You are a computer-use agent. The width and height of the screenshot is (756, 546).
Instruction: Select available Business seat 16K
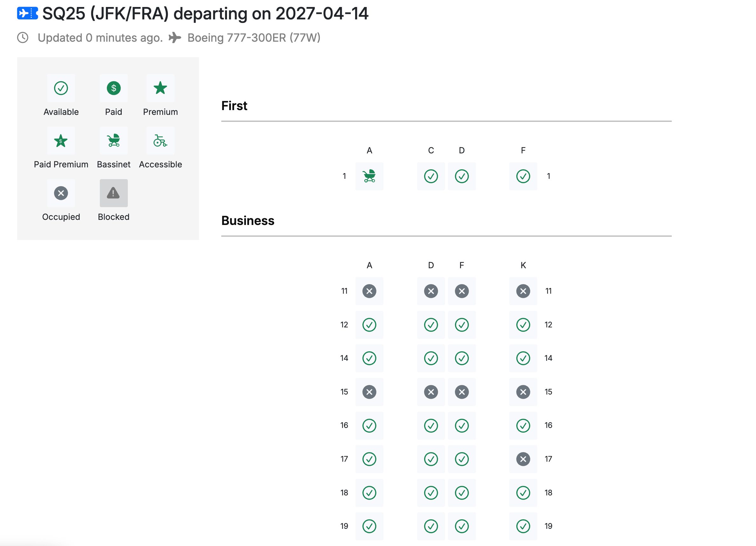point(523,426)
